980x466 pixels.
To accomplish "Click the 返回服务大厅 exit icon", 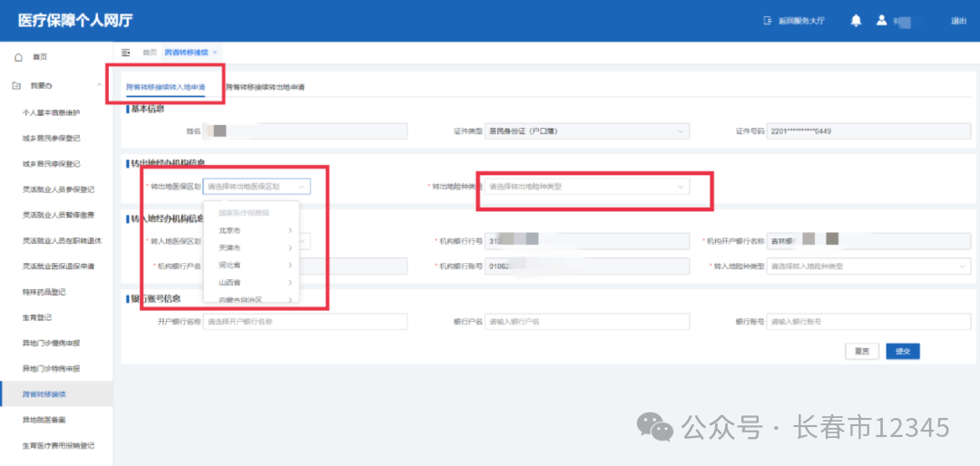I will (768, 21).
